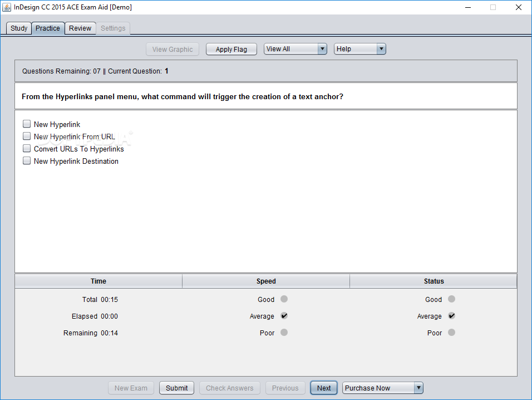Check the New Hyperlink answer option

tap(27, 124)
